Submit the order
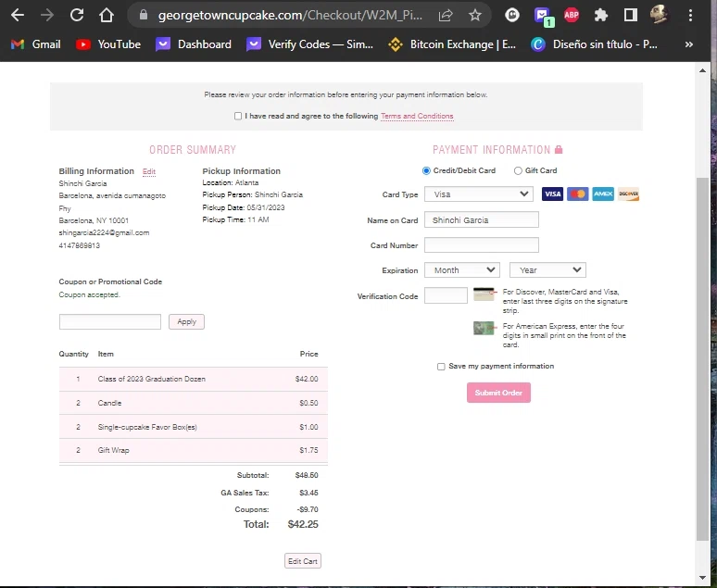This screenshot has height=588, width=717. point(498,393)
